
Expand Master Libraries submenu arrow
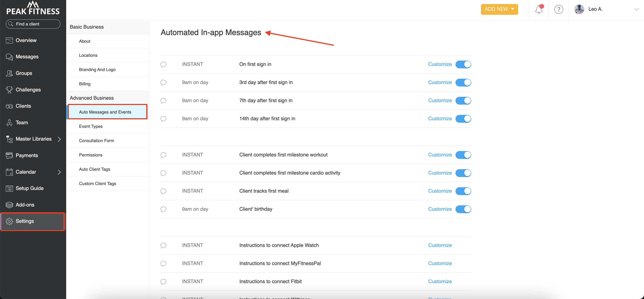(59, 139)
